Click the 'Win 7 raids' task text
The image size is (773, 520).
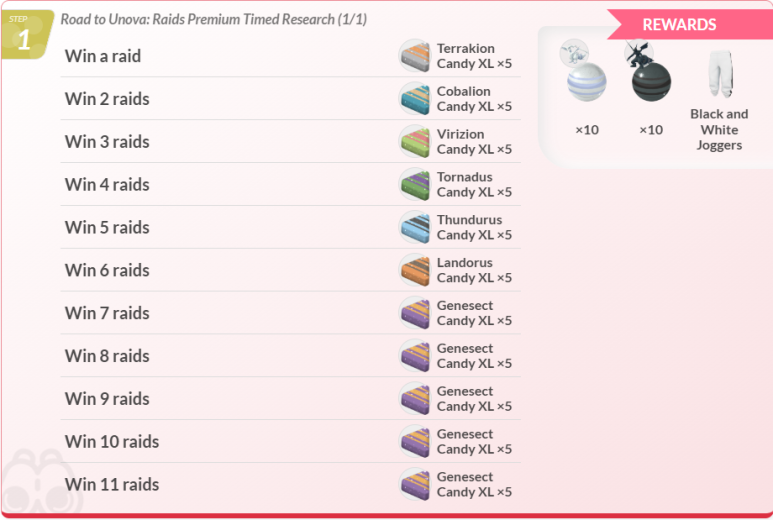(x=107, y=313)
